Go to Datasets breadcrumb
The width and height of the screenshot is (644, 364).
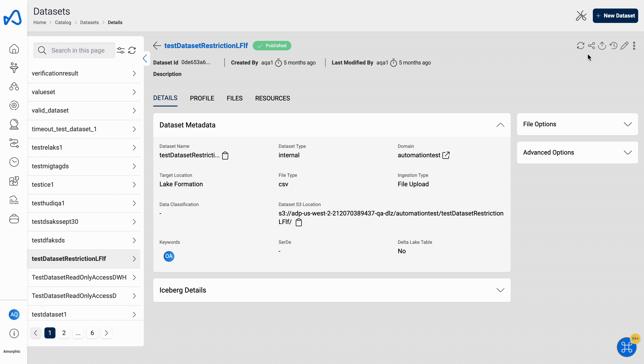click(x=90, y=22)
